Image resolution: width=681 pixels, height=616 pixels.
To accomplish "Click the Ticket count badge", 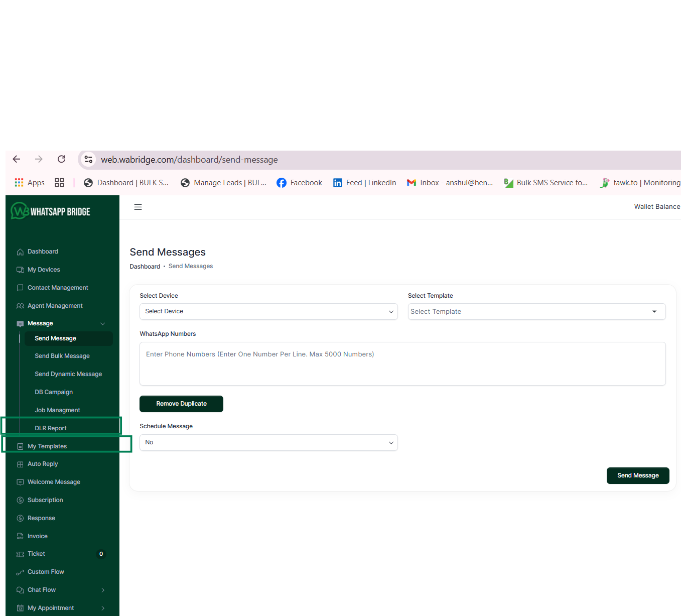I will click(x=101, y=554).
